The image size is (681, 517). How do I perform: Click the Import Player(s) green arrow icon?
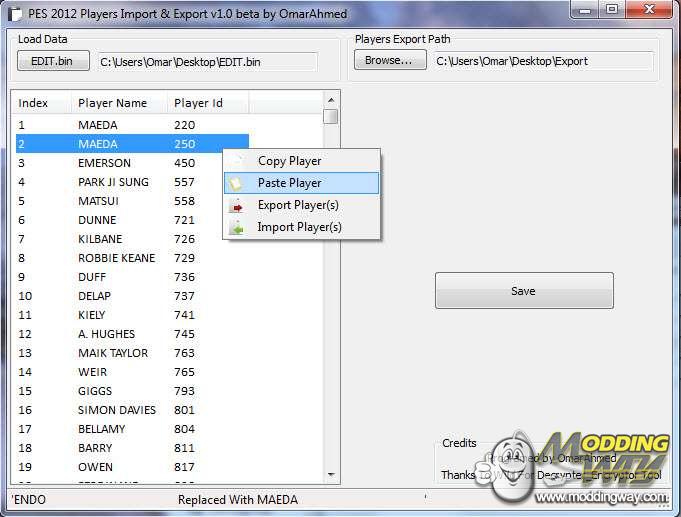click(x=236, y=228)
